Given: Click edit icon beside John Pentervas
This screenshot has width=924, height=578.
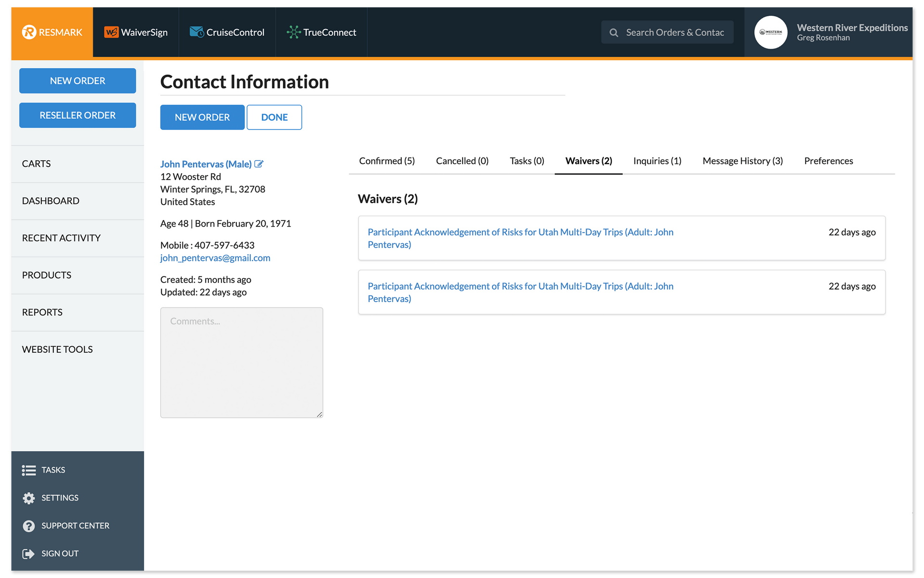Looking at the screenshot, I should coord(259,164).
